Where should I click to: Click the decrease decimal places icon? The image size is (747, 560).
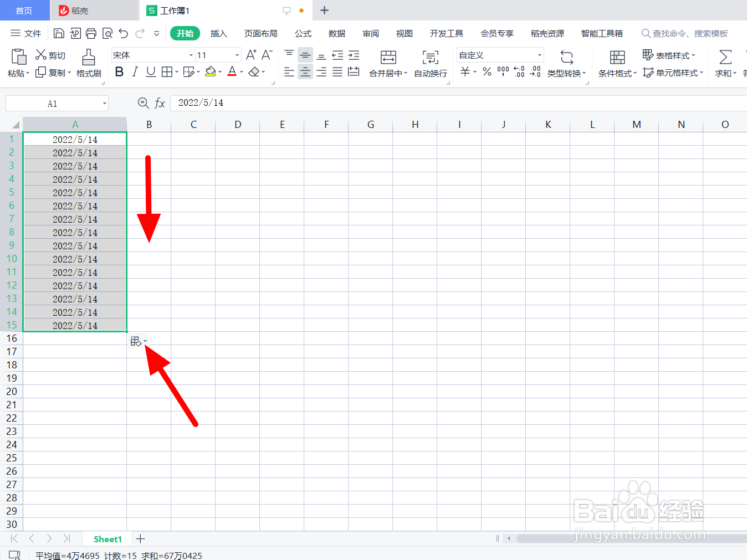535,72
